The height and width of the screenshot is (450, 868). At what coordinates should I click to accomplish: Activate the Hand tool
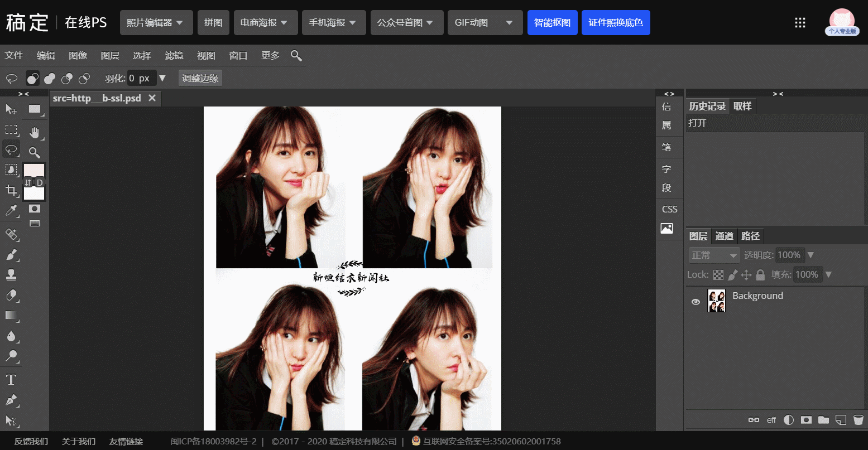point(35,132)
